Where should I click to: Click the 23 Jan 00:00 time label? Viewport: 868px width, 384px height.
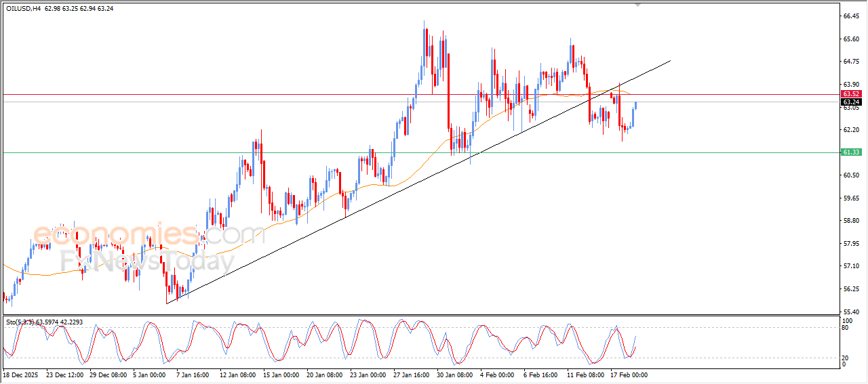[x=368, y=374]
